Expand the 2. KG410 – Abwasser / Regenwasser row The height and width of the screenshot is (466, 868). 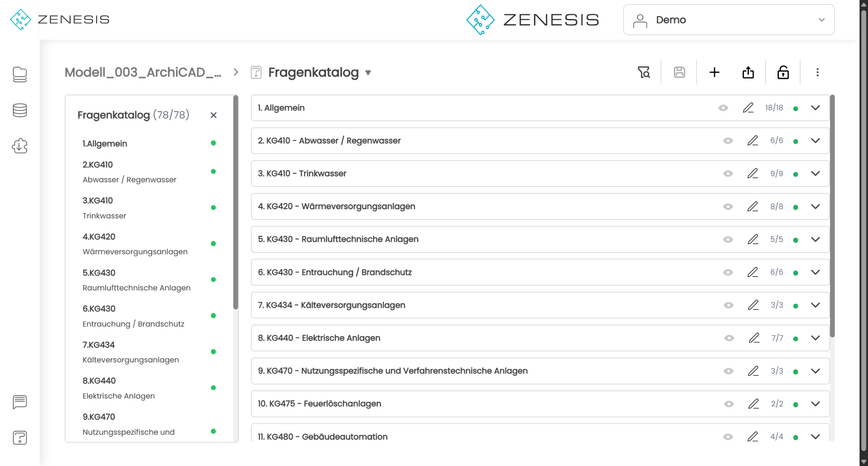pos(815,141)
